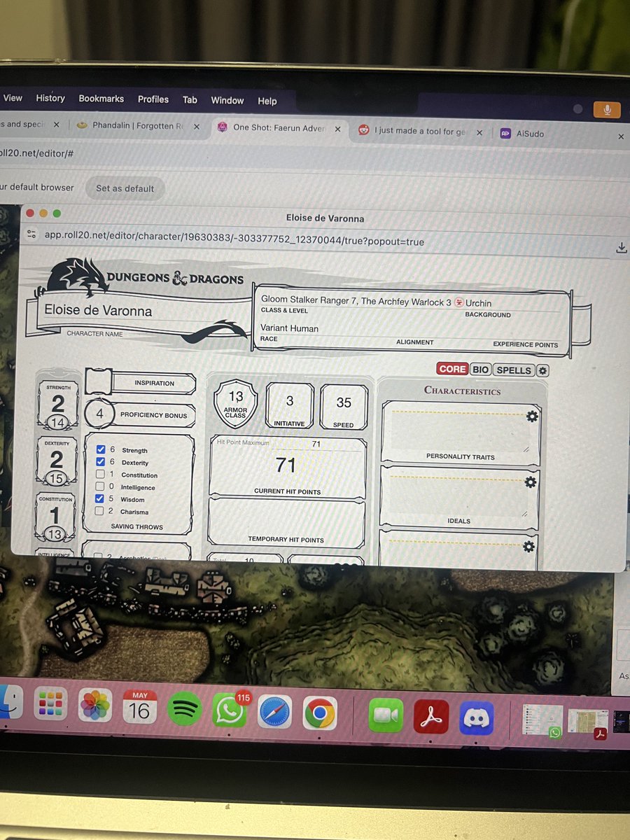Image resolution: width=630 pixels, height=840 pixels.
Task: Click the Set as default button
Action: tap(125, 188)
